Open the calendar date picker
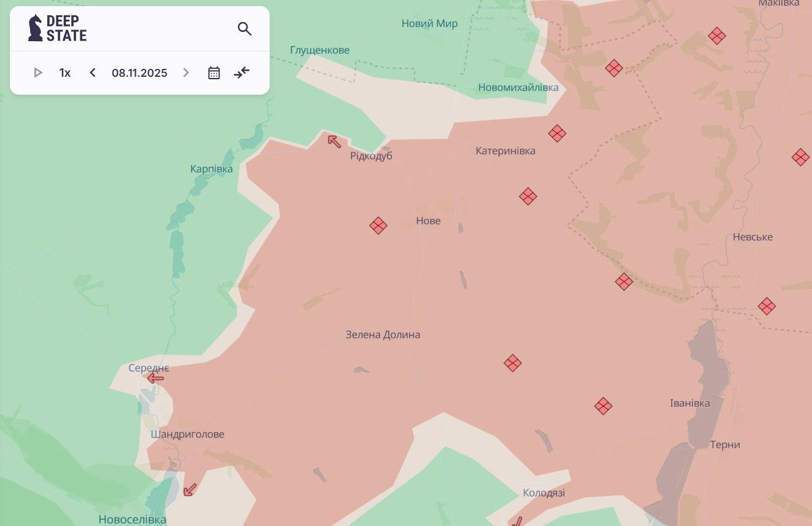812x526 pixels. pos(214,73)
